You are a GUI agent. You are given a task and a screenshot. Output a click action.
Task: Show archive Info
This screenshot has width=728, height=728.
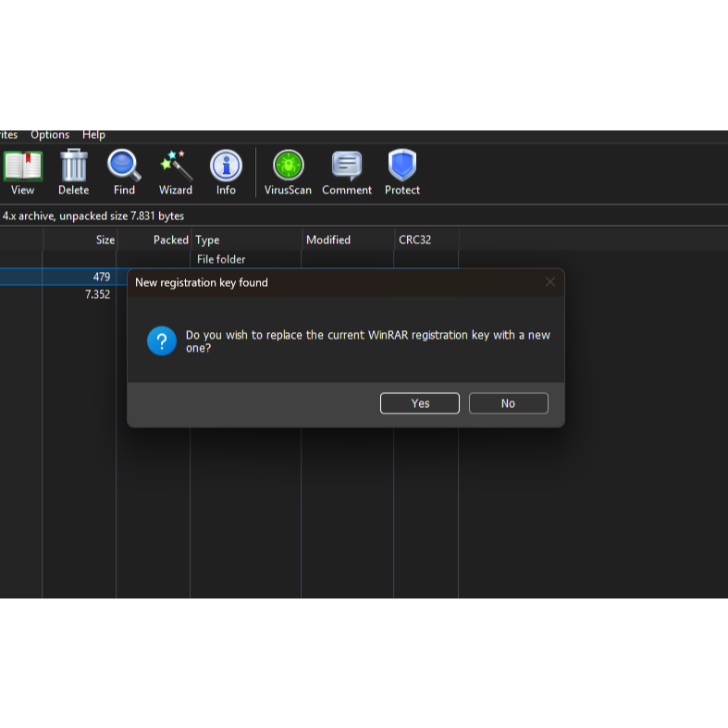[x=226, y=173]
